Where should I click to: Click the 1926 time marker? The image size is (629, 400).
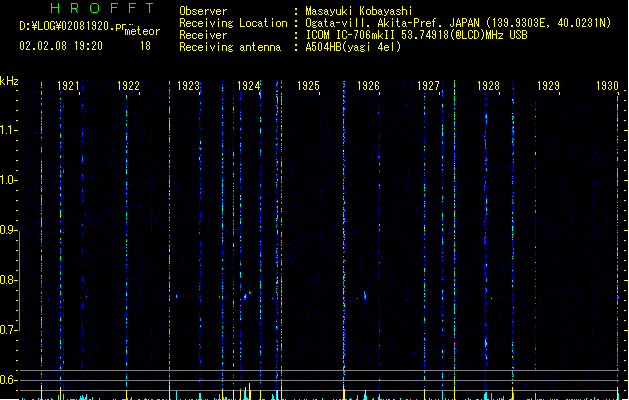click(368, 86)
